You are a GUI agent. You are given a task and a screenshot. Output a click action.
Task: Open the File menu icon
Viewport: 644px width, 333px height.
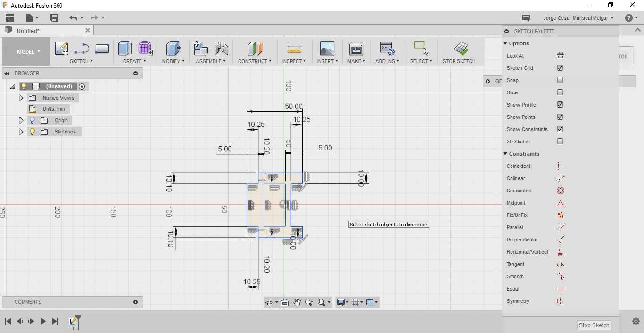pos(32,17)
